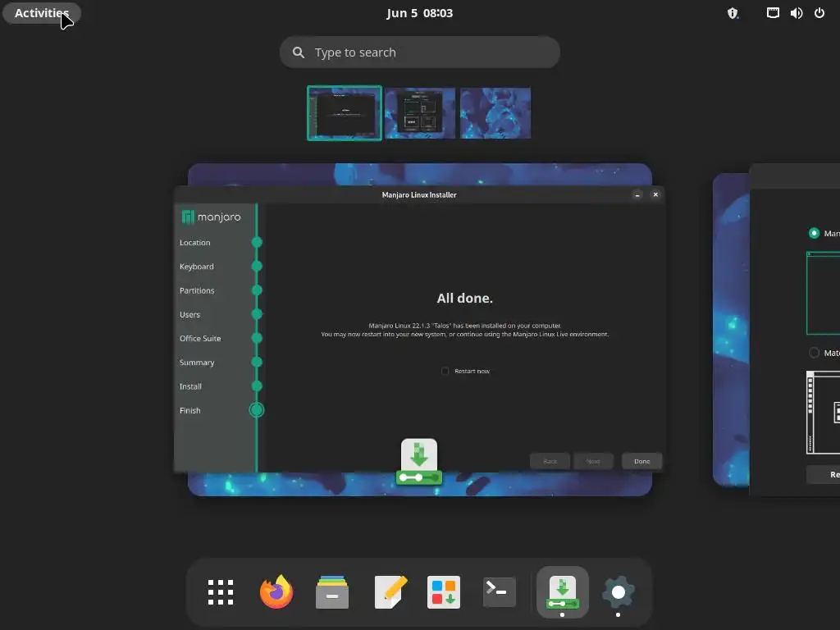Click the Finish progress marker circle

[x=257, y=410]
